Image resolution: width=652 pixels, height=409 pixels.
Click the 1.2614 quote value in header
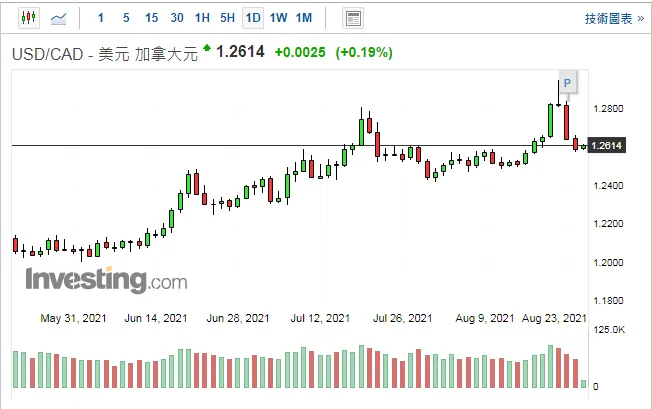click(240, 52)
